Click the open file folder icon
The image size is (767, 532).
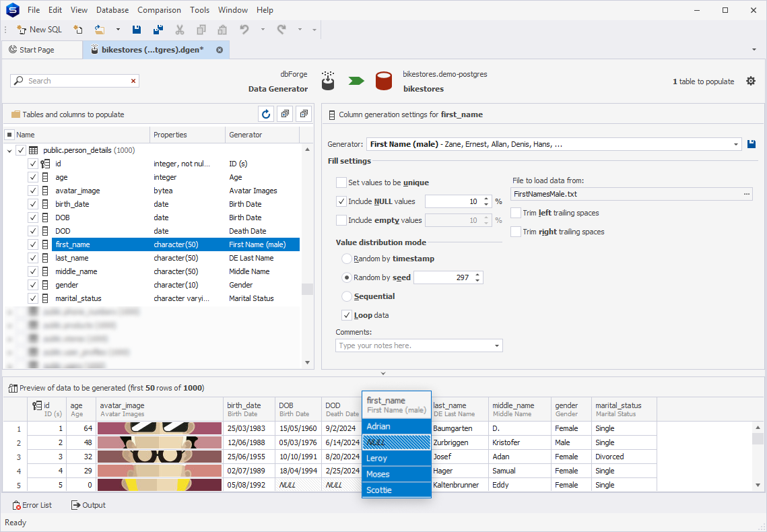(100, 30)
